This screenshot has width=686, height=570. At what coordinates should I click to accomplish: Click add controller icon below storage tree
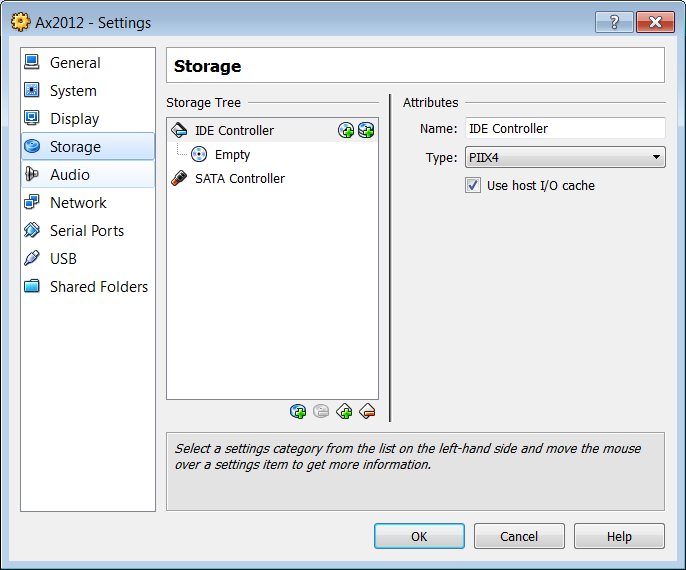pyautogui.click(x=344, y=412)
